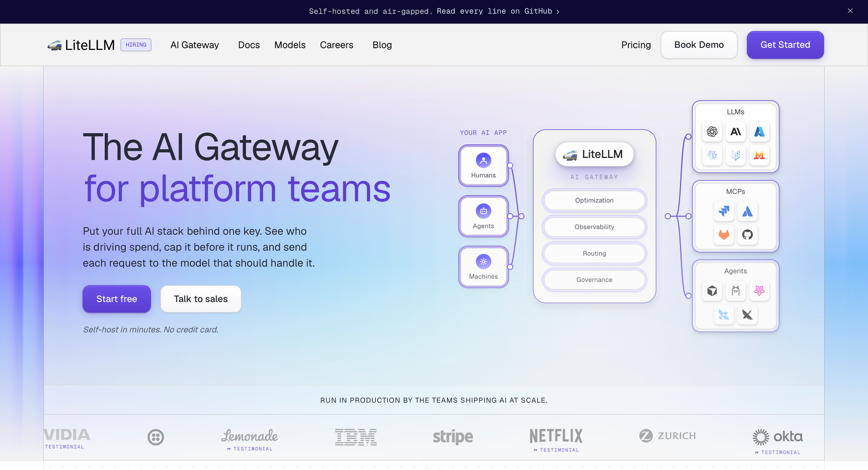The height and width of the screenshot is (470, 868).
Task: Click the Twilio circle logo
Action: pos(156,437)
